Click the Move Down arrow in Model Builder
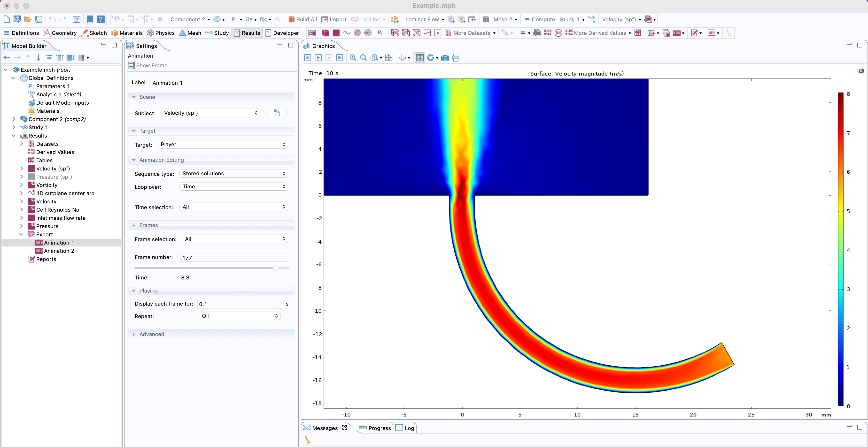The width and height of the screenshot is (868, 447). tap(39, 58)
